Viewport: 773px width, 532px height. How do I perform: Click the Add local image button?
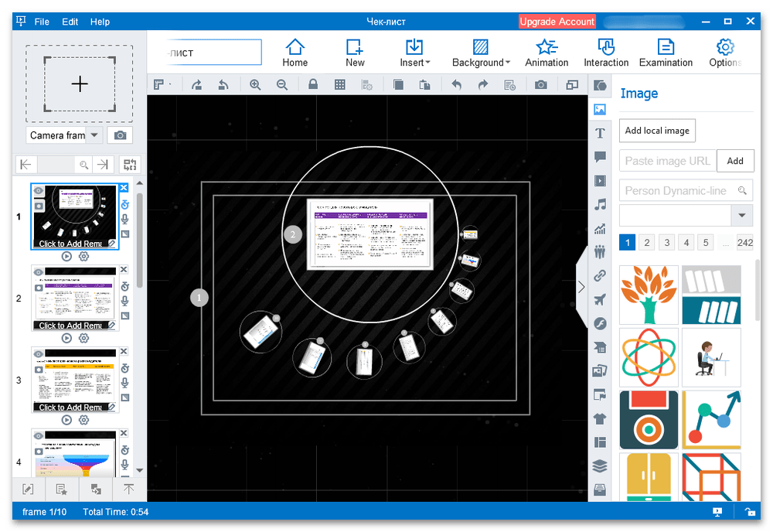(657, 131)
